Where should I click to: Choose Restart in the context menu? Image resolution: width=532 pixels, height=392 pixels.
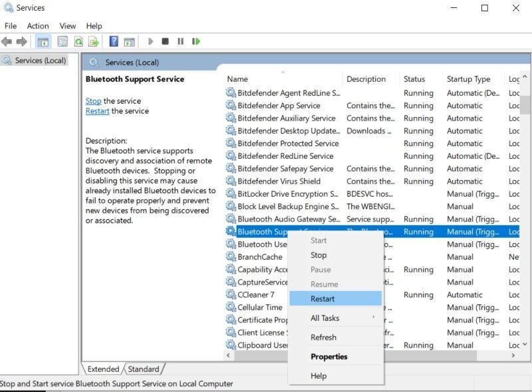pos(336,298)
